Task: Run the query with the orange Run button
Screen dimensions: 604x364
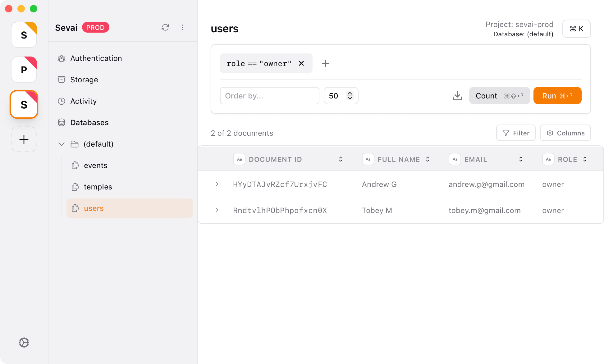Action: [557, 96]
